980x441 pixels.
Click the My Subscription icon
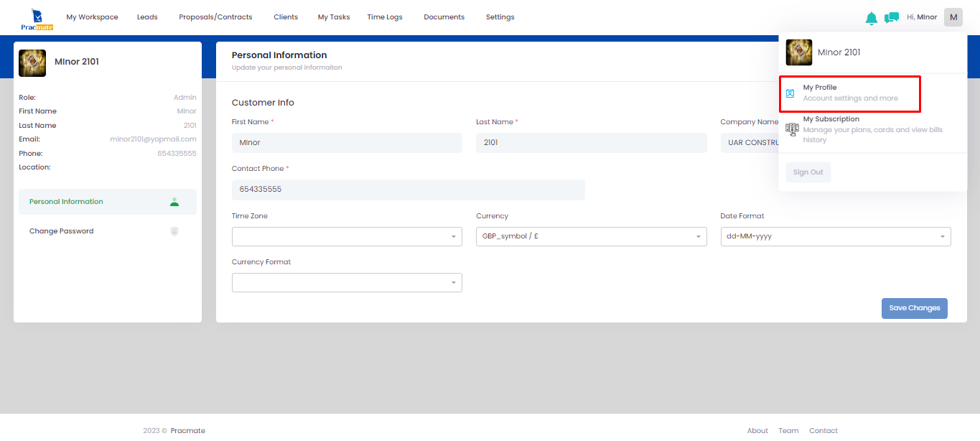(792, 129)
